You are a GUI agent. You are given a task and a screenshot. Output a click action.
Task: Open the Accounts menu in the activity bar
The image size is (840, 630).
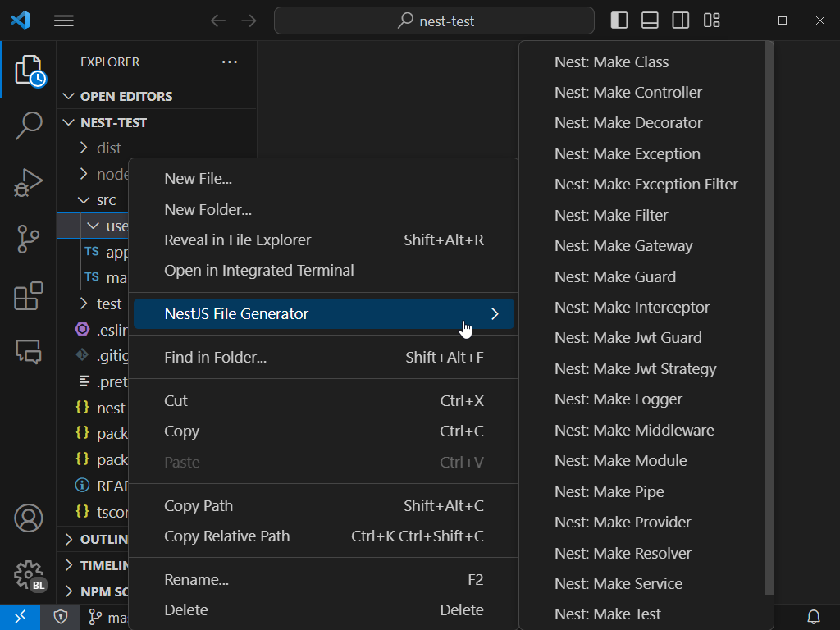tap(29, 518)
